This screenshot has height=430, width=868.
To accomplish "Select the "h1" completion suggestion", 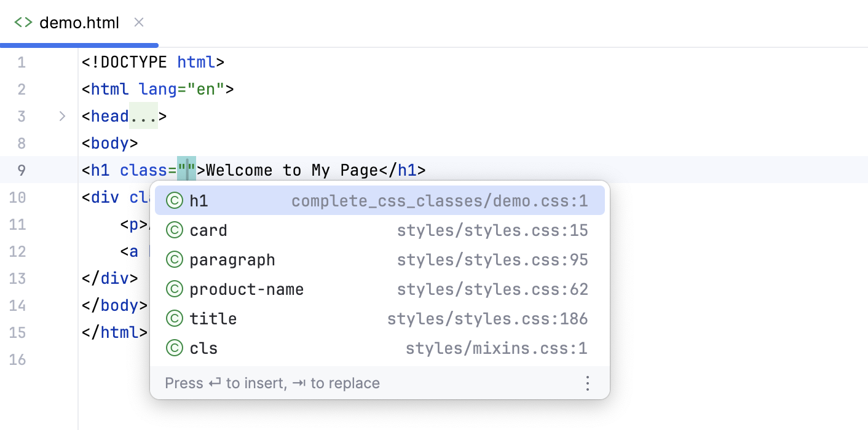I will 197,200.
